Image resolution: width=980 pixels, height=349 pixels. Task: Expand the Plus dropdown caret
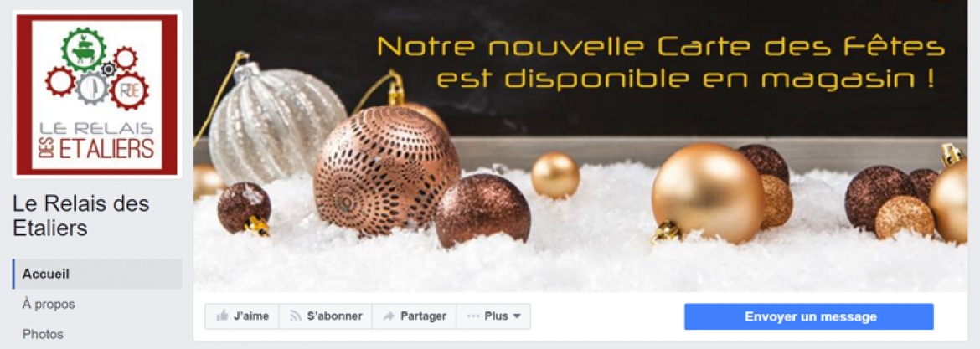(516, 316)
